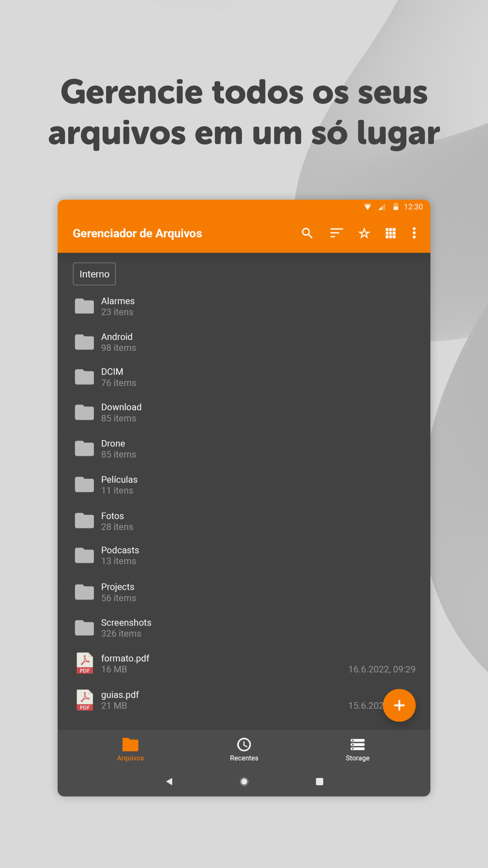488x868 pixels.
Task: Tap the Android back navigation button
Action: (x=169, y=782)
